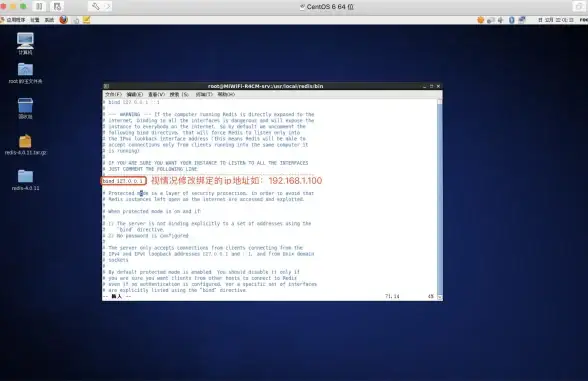Open the Edit menu in terminal
588x381 pixels.
point(135,94)
